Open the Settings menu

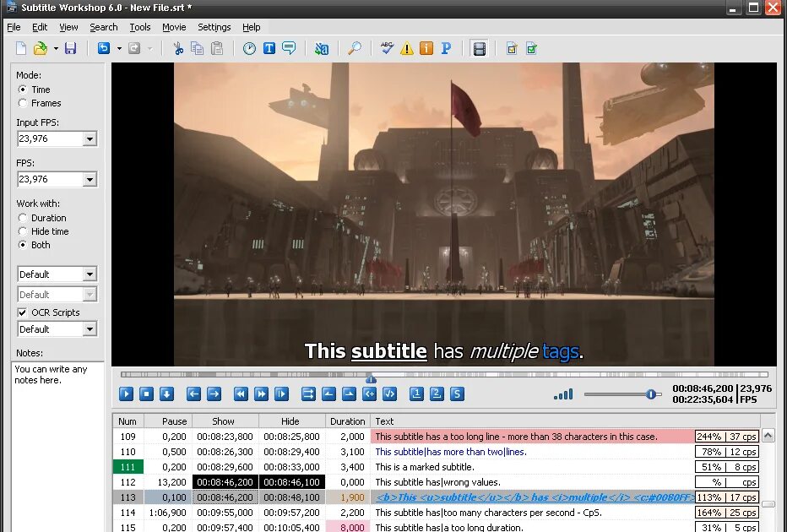214,27
